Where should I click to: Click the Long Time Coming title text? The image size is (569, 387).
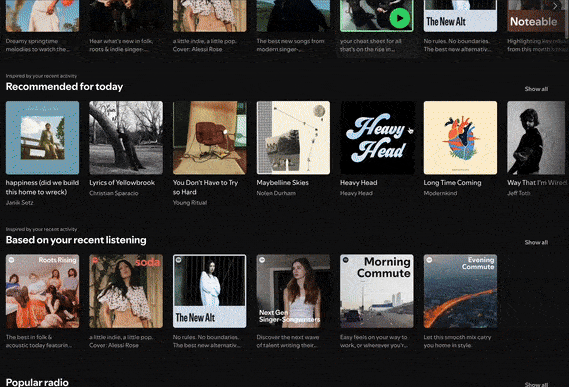(x=452, y=183)
